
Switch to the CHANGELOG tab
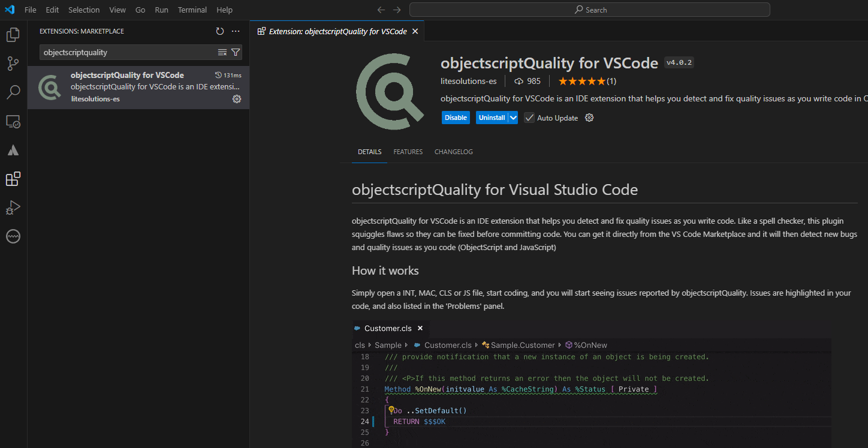tap(454, 152)
